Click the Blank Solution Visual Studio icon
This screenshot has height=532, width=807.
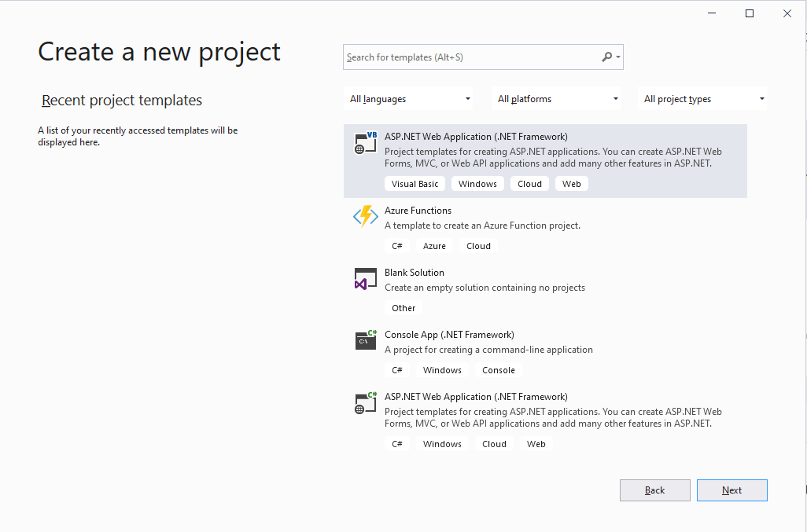(365, 278)
